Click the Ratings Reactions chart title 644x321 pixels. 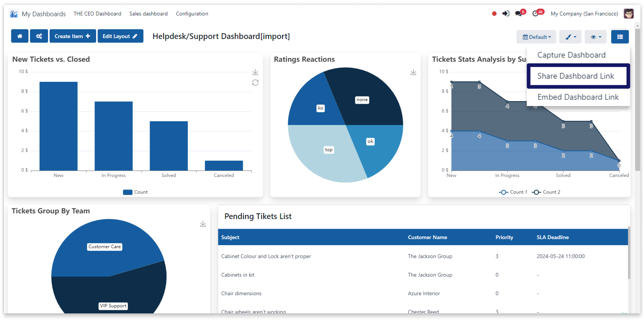point(304,59)
